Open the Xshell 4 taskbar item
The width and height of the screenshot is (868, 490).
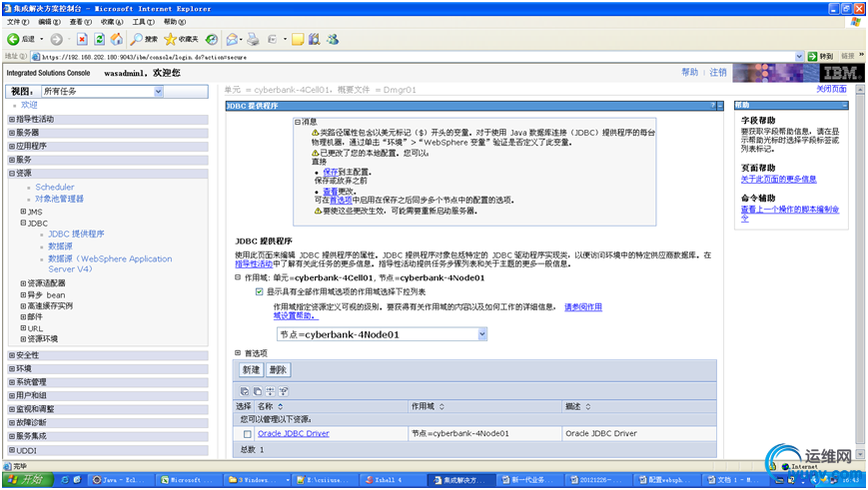pos(392,480)
